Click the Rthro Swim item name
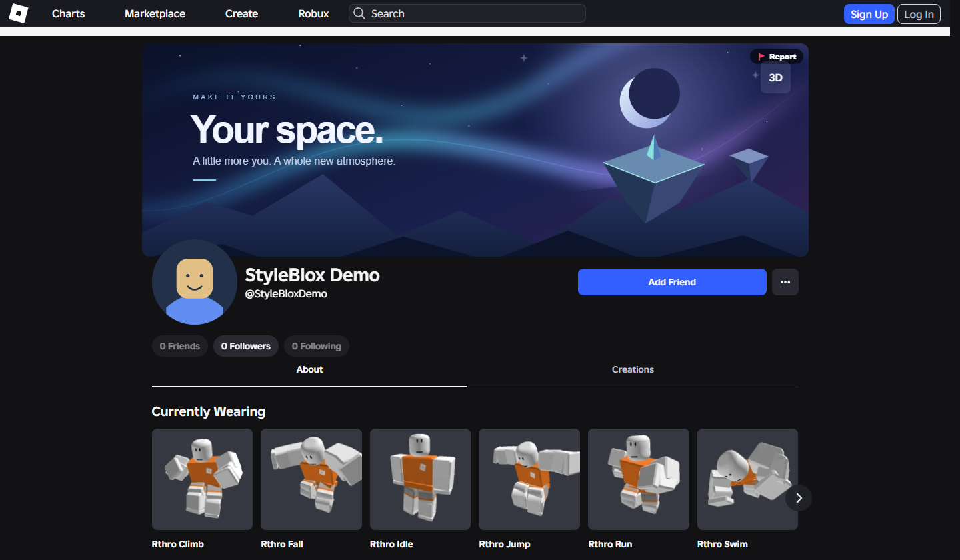 (723, 544)
